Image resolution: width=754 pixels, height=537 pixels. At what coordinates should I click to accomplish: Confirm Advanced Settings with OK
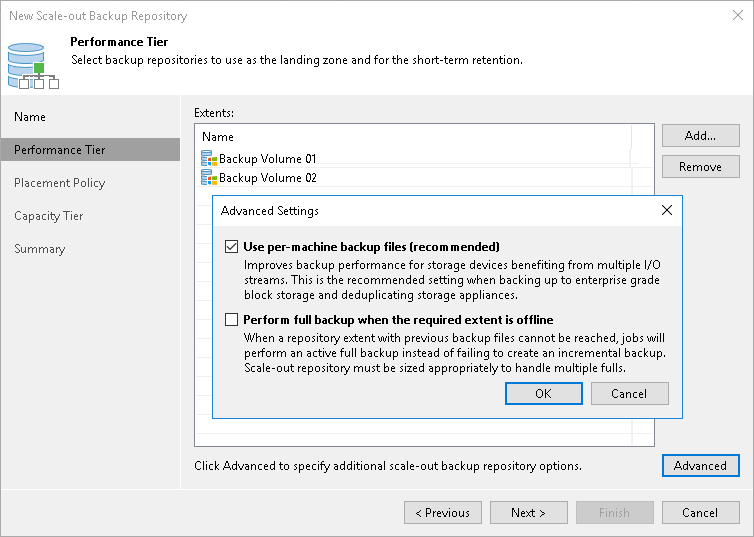point(543,393)
